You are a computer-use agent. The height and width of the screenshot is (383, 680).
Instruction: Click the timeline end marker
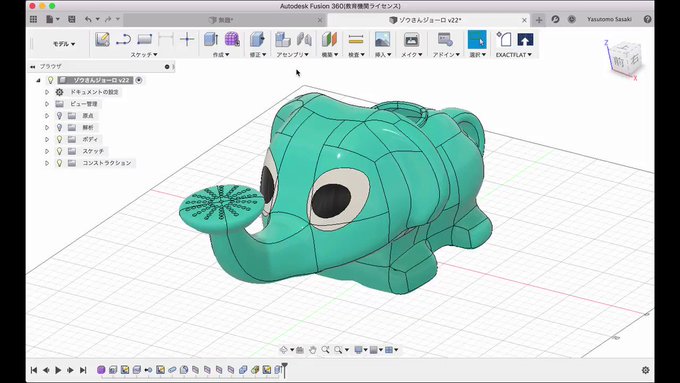[284, 369]
